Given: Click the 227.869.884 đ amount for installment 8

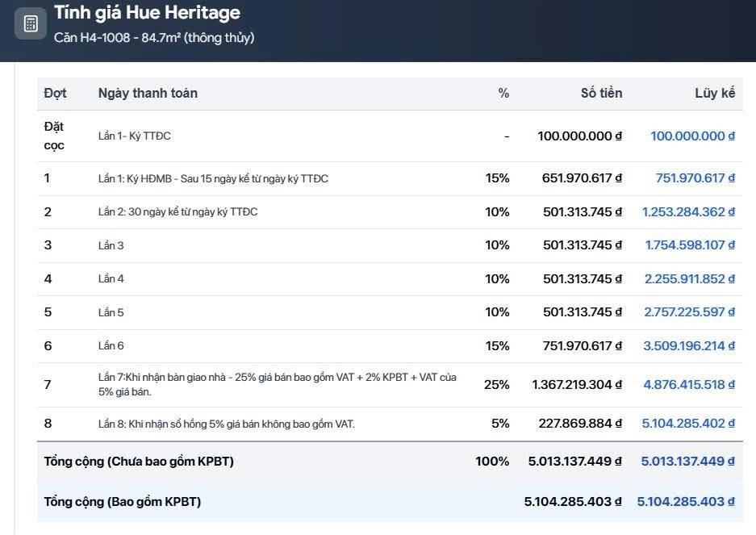Looking at the screenshot, I should tap(582, 423).
